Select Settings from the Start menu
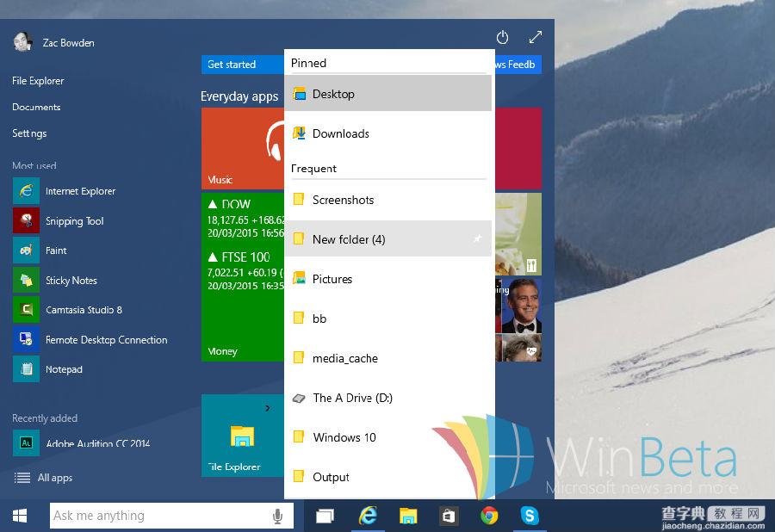Screen dimensions: 775x532 click(x=29, y=133)
